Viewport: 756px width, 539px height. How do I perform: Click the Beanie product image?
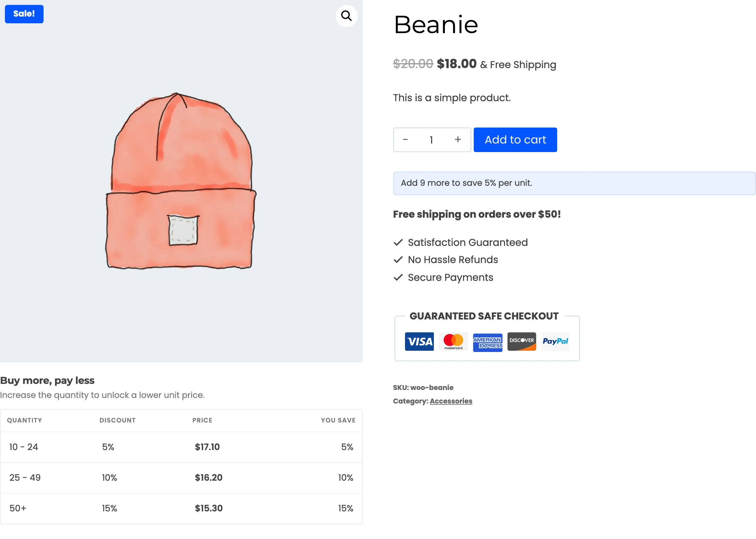tap(181, 181)
